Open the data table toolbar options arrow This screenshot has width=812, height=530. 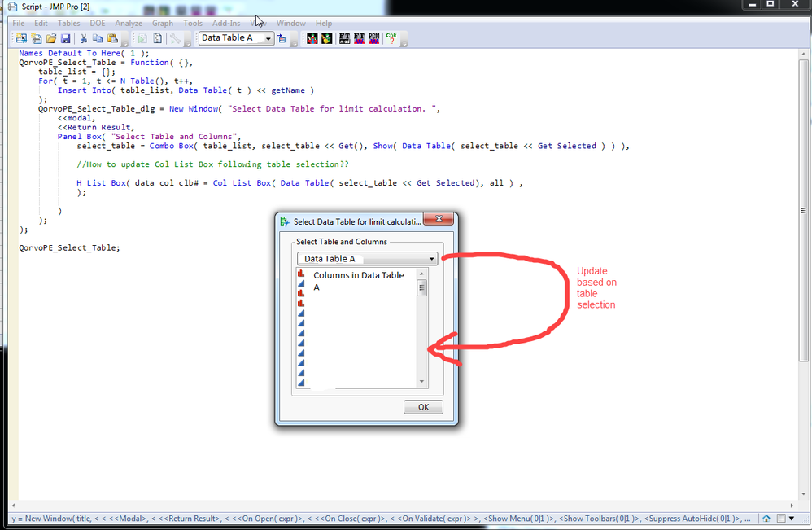click(295, 43)
